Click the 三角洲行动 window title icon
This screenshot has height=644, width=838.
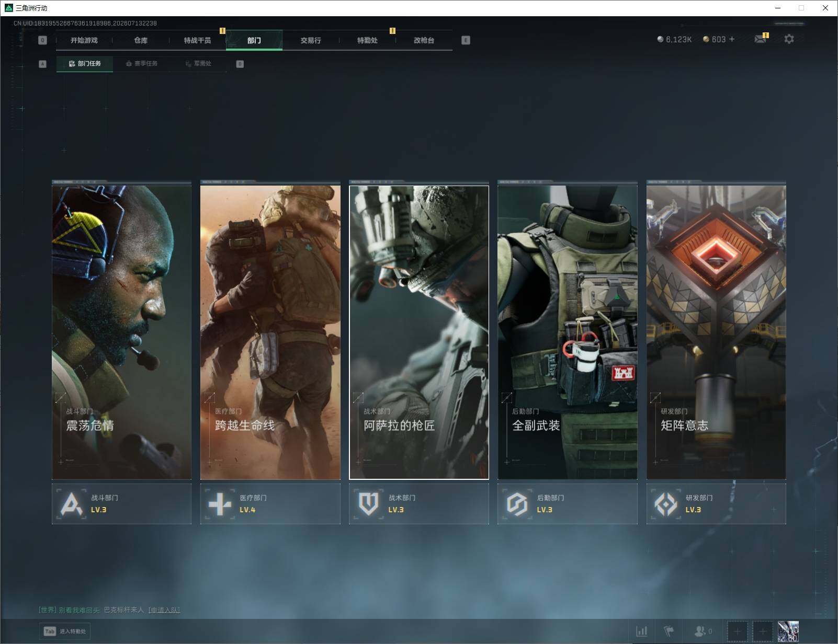[8, 8]
